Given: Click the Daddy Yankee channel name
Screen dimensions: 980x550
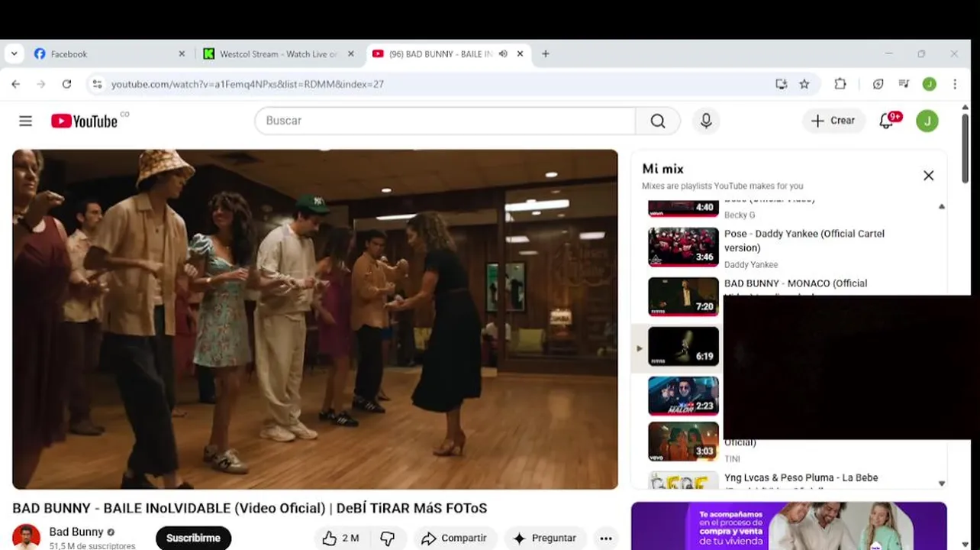Looking at the screenshot, I should click(x=751, y=264).
